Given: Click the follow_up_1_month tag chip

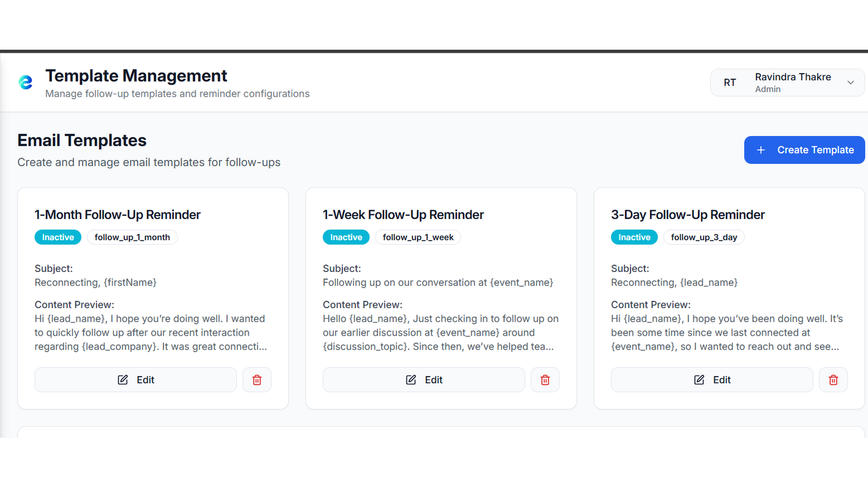Looking at the screenshot, I should click(132, 237).
